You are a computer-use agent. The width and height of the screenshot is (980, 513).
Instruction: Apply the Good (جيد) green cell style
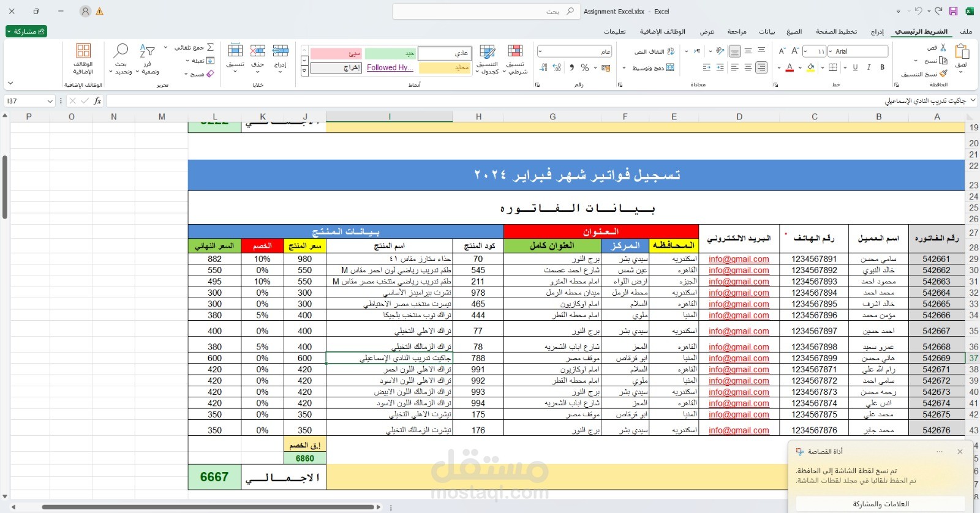click(x=390, y=53)
